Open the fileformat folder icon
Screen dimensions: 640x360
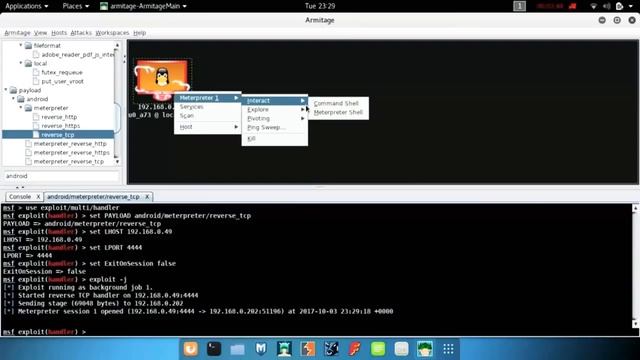tap(28, 46)
